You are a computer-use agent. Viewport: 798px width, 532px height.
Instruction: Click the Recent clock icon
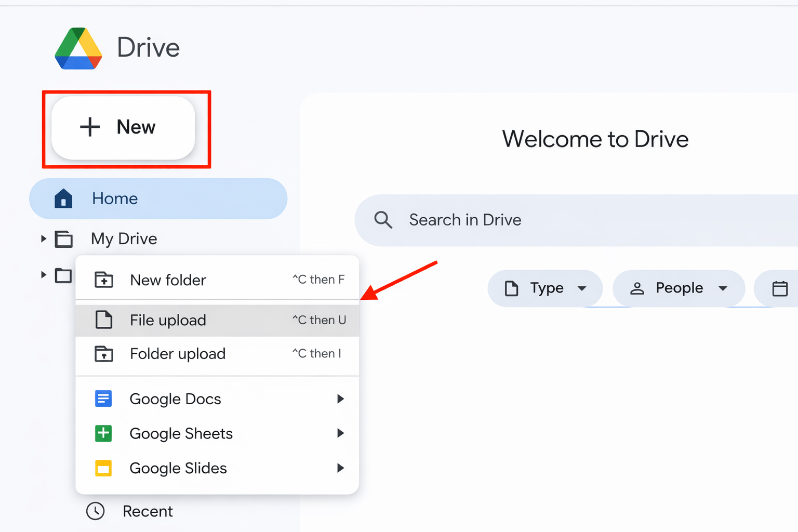click(95, 511)
